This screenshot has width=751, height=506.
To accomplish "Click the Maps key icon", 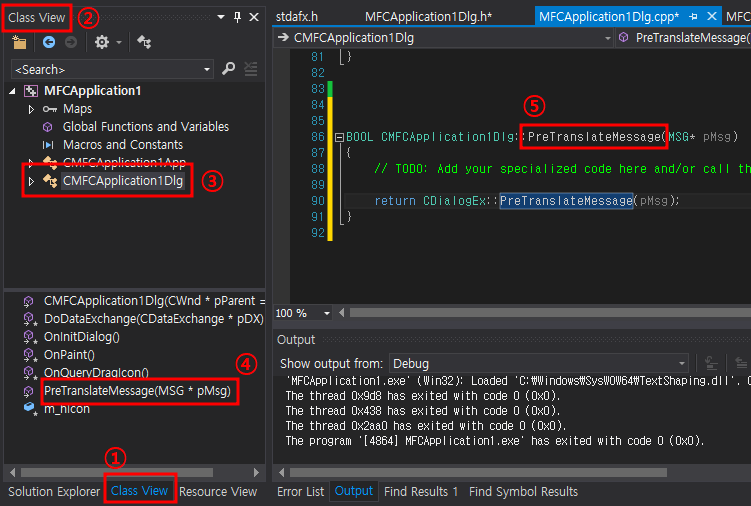I will (x=50, y=109).
